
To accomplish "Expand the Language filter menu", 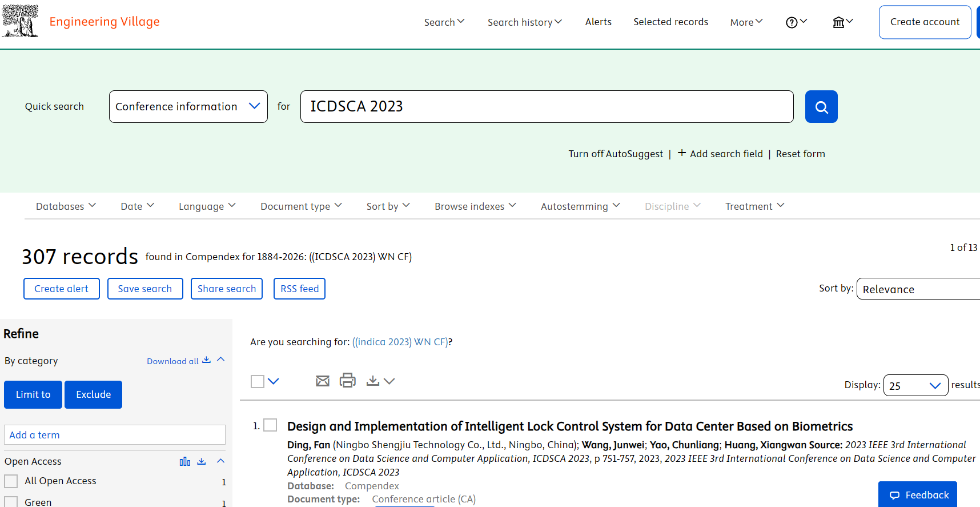I will (x=207, y=206).
